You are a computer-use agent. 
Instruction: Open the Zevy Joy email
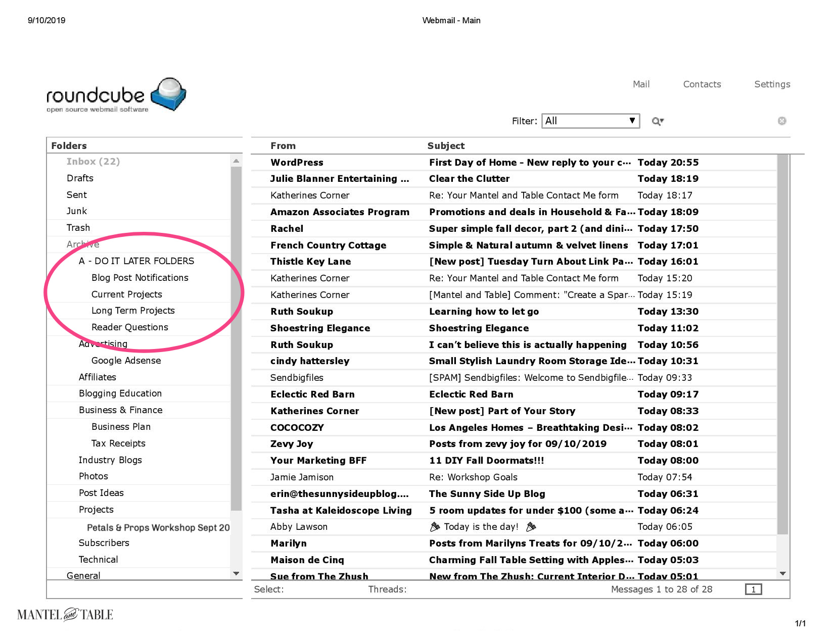[514, 444]
